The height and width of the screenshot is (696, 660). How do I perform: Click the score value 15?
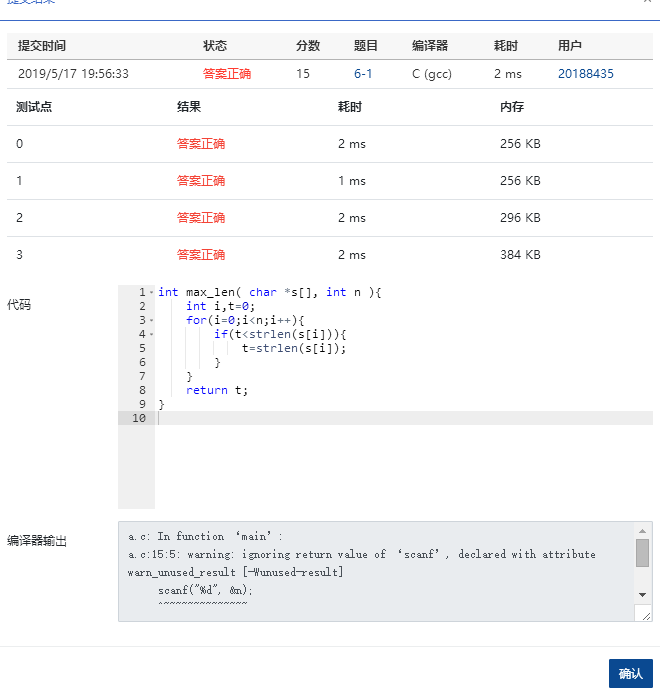(x=303, y=74)
